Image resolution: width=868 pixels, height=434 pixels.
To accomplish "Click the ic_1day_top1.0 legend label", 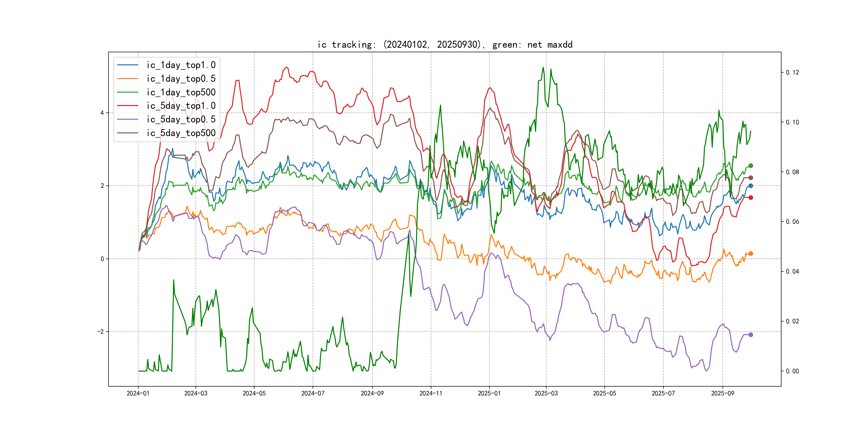I will pos(181,65).
